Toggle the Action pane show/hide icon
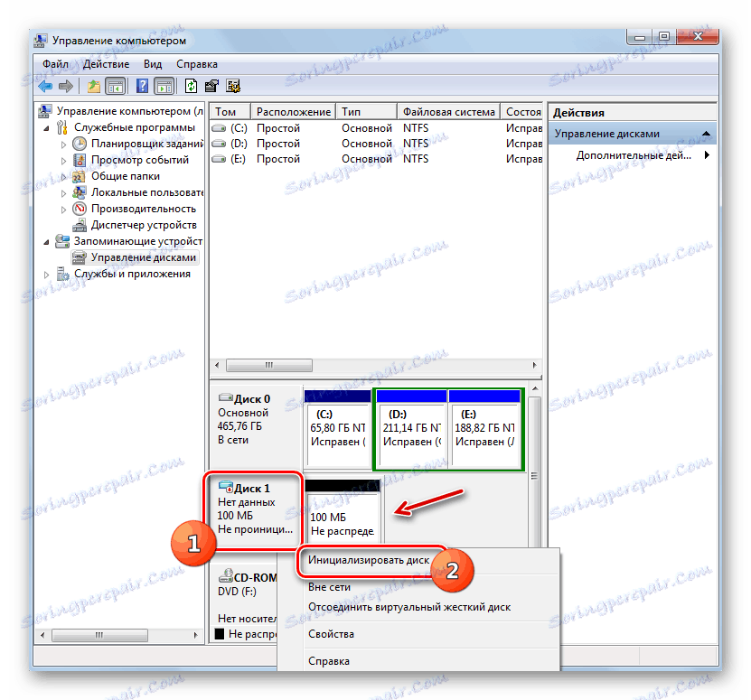751x700 pixels. (x=164, y=87)
